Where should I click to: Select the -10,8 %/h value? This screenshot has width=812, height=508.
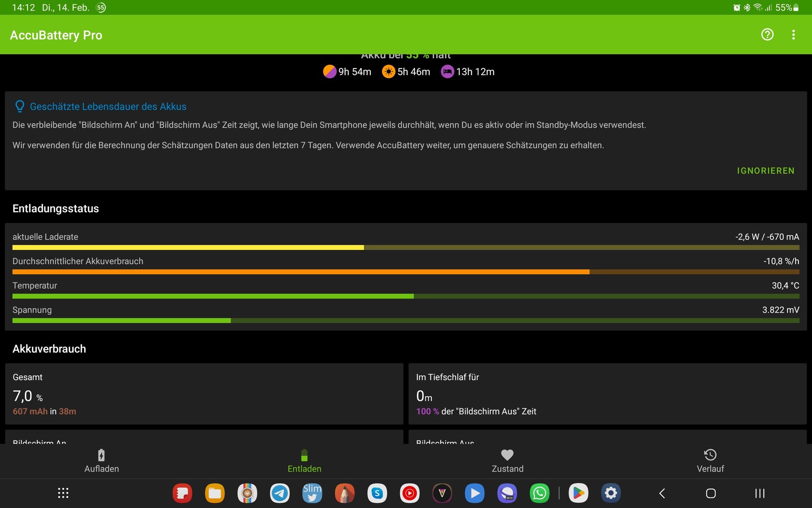pyautogui.click(x=781, y=261)
